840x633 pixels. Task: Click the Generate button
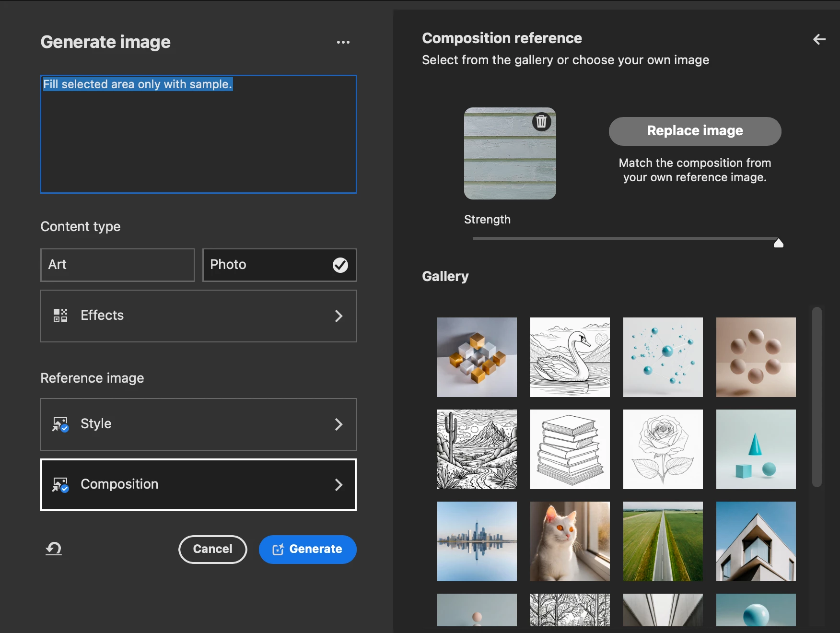pos(308,549)
